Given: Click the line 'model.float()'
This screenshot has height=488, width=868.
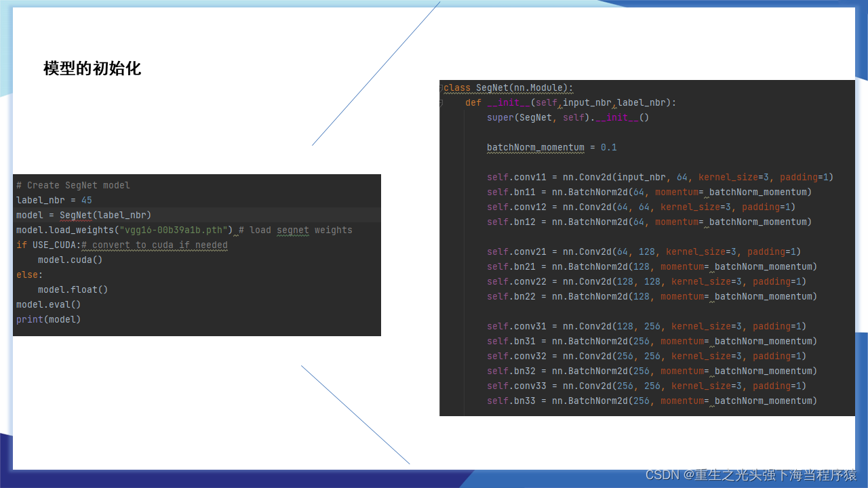Looking at the screenshot, I should pos(73,289).
